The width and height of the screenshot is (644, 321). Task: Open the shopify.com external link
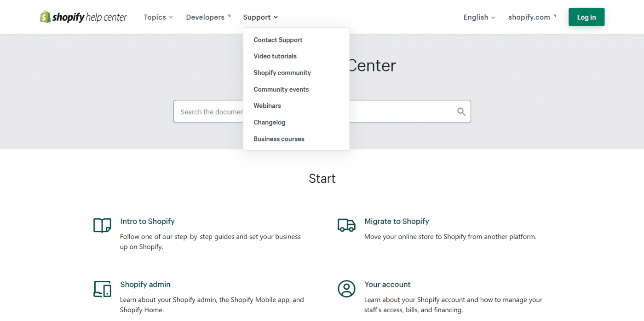coord(532,17)
